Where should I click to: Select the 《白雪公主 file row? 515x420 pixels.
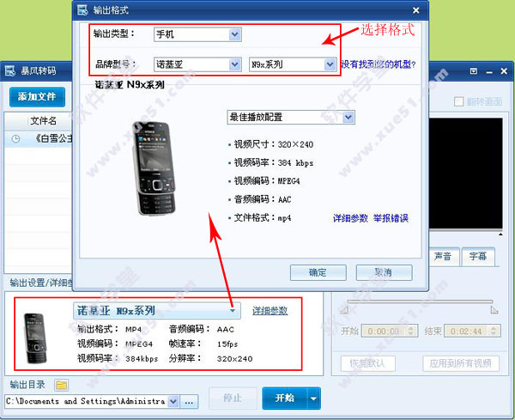click(39, 139)
